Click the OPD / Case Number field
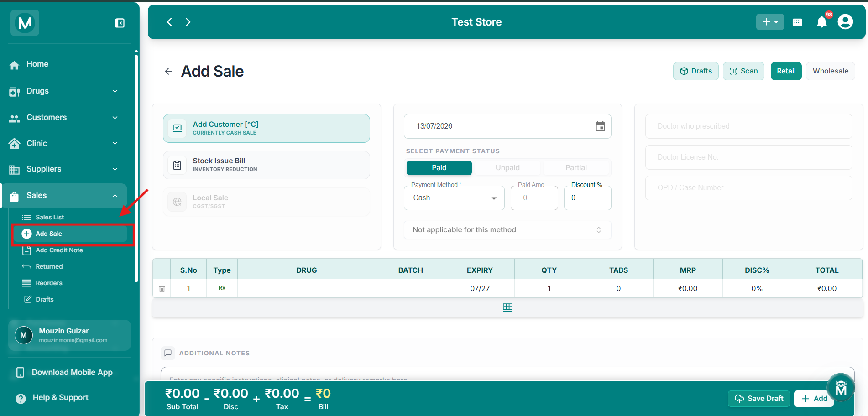The width and height of the screenshot is (868, 416). point(748,188)
